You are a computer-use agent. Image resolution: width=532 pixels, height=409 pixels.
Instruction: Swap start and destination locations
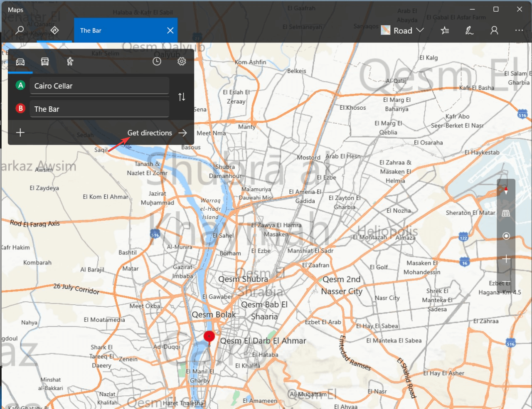click(x=182, y=97)
